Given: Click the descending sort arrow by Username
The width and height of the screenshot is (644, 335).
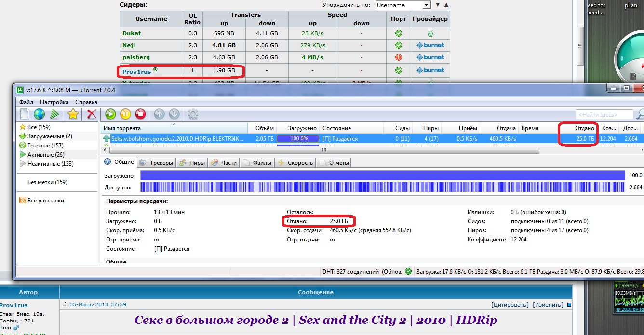Looking at the screenshot, I should [x=438, y=5].
